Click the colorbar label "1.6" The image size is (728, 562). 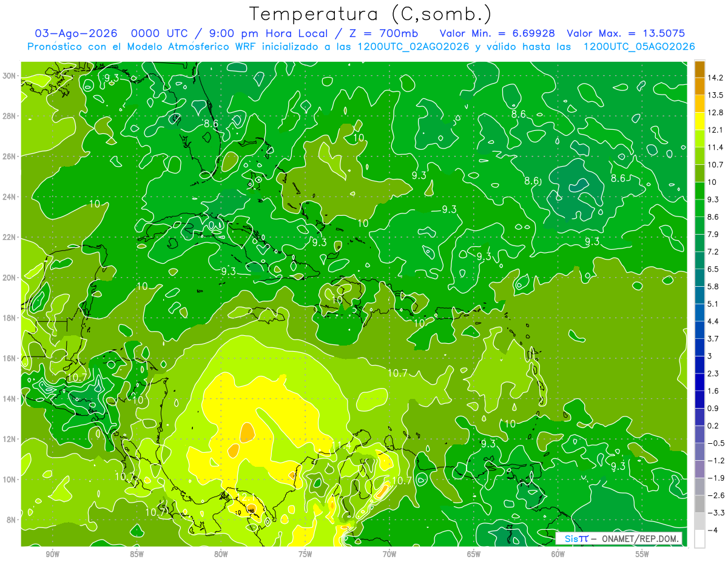click(x=713, y=391)
